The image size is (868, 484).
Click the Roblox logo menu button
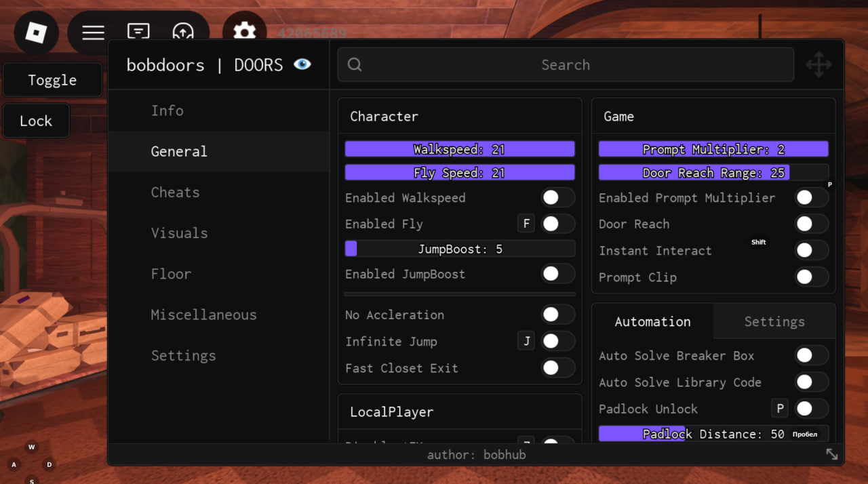[x=36, y=33]
